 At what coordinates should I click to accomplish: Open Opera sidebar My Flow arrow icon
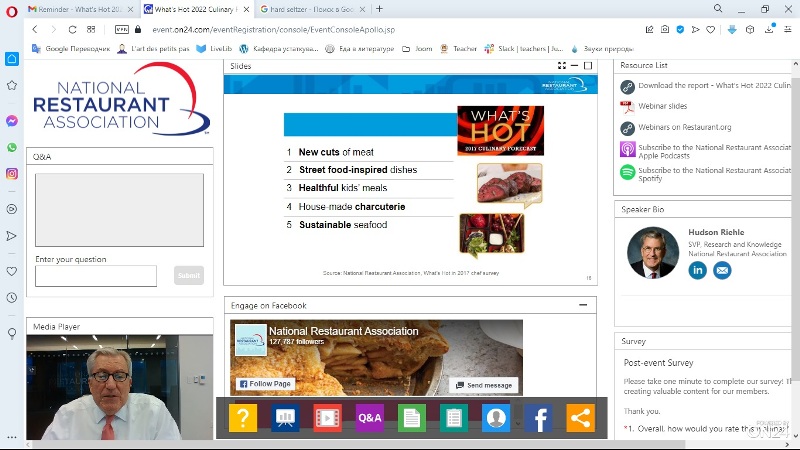coord(12,236)
